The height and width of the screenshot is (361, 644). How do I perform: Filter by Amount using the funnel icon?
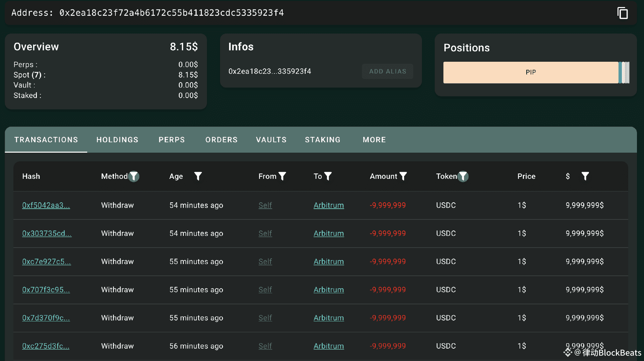click(x=403, y=176)
